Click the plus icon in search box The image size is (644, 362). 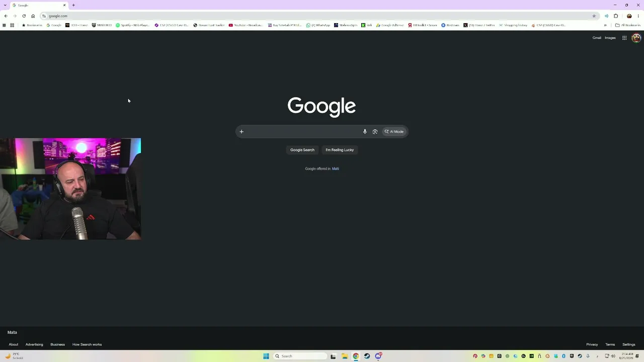(242, 132)
